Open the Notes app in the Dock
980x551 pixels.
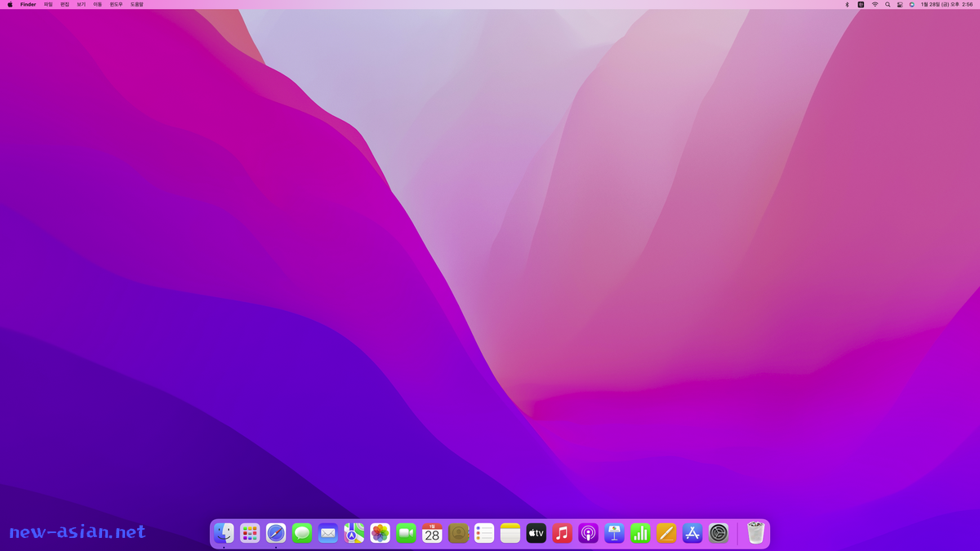point(510,533)
